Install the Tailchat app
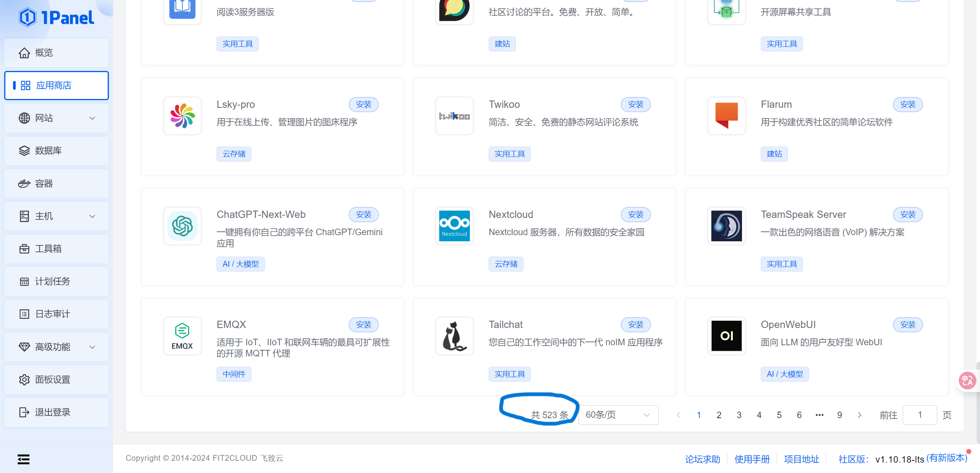 [x=635, y=325]
